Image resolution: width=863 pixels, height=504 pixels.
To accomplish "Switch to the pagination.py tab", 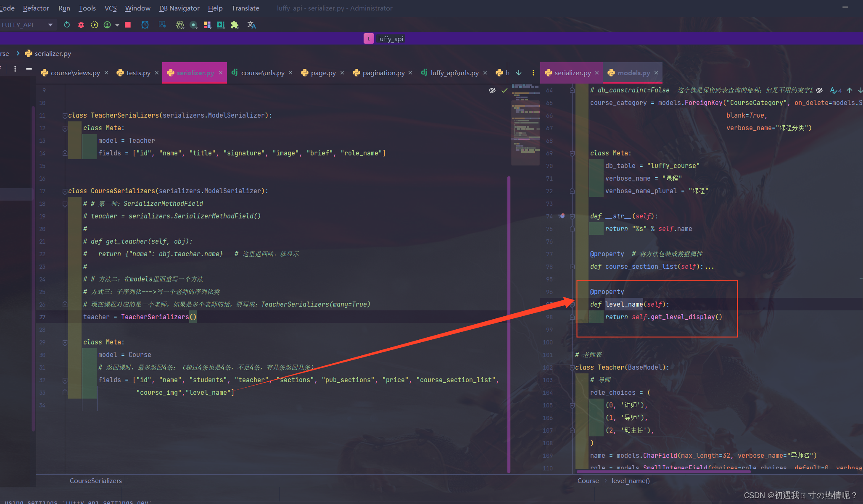I will [x=383, y=73].
